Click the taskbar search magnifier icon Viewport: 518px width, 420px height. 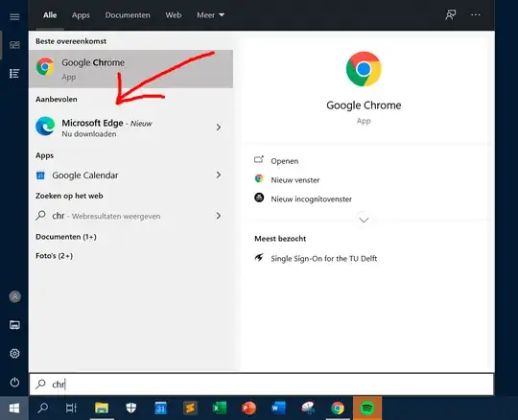[42, 408]
